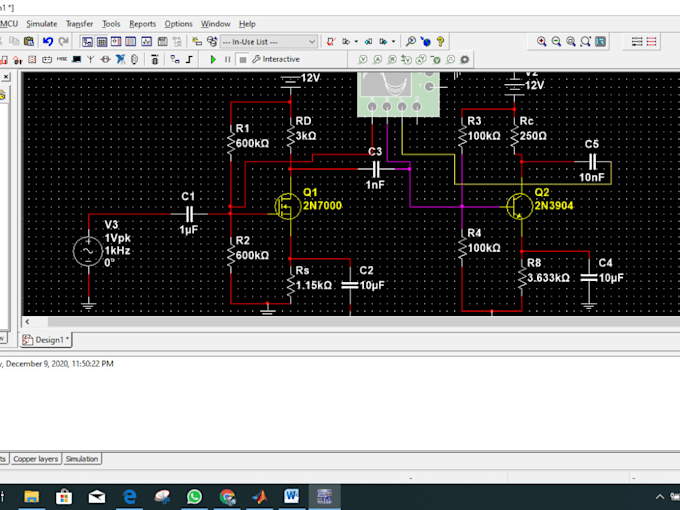Switch to the Simulation tab
Screen dimensions: 680x510
[x=82, y=458]
